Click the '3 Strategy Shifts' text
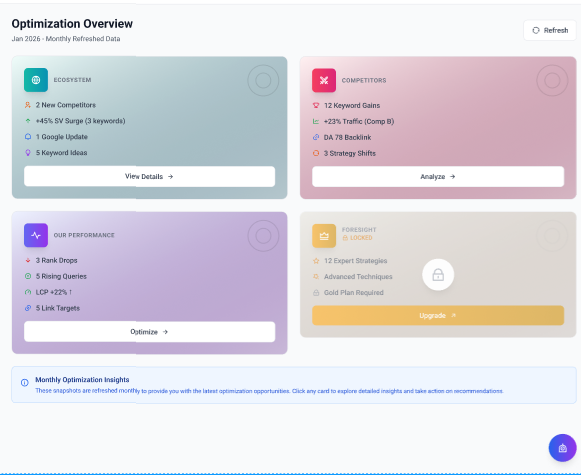The height and width of the screenshot is (475, 581). 349,153
